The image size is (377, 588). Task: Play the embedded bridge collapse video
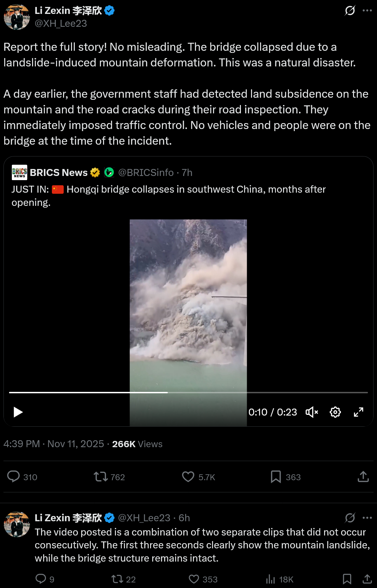18,412
